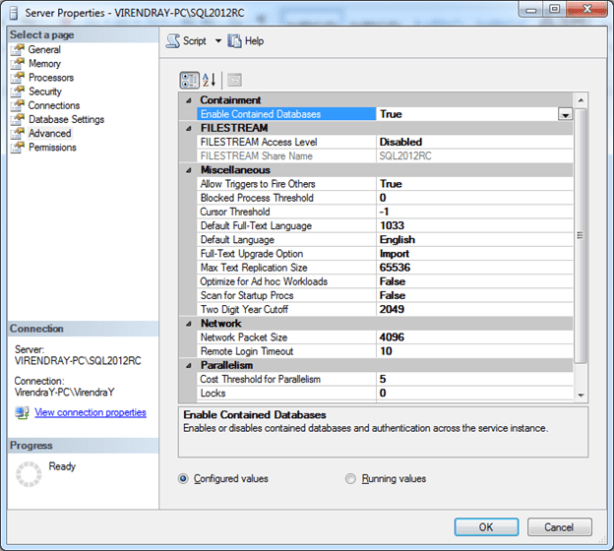Click the Help icon in toolbar
Image resolution: width=614 pixels, height=551 pixels.
pyautogui.click(x=234, y=41)
